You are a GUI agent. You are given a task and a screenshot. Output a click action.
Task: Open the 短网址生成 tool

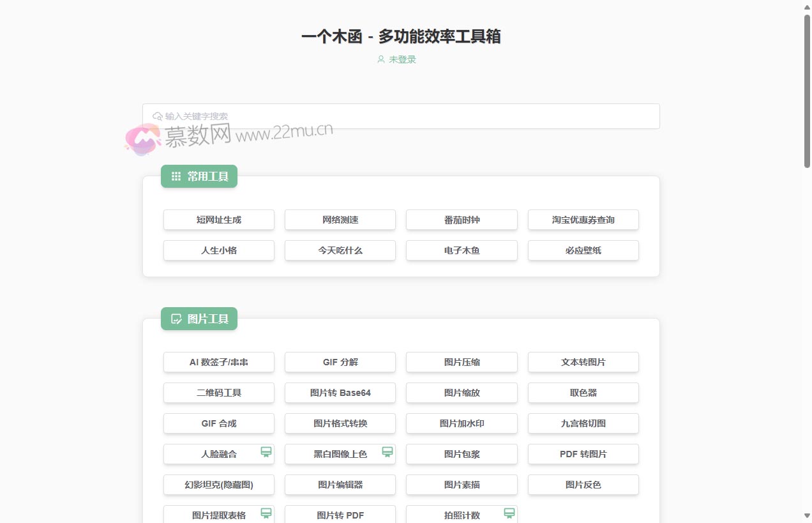coord(218,220)
